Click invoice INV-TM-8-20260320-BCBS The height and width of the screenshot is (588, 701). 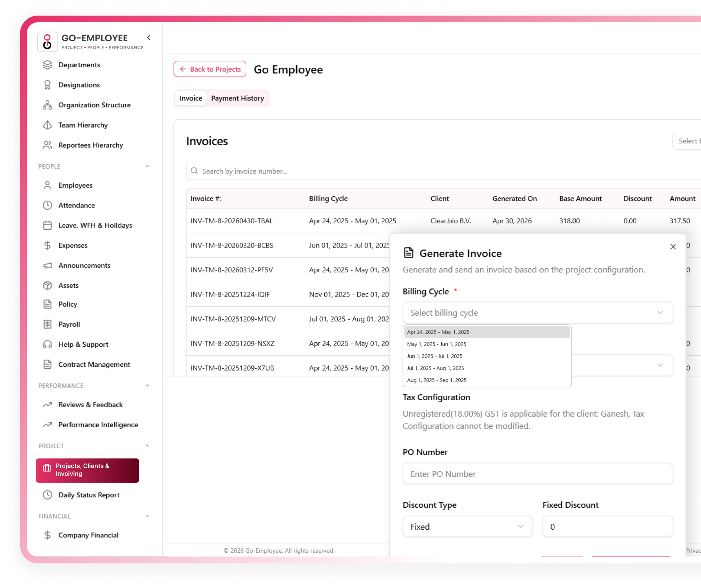coord(232,245)
